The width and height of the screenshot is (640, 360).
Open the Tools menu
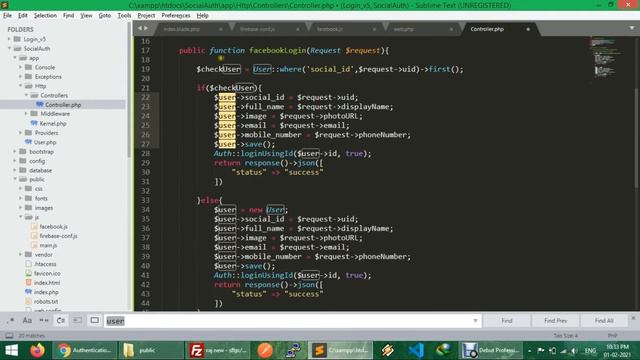point(124,16)
